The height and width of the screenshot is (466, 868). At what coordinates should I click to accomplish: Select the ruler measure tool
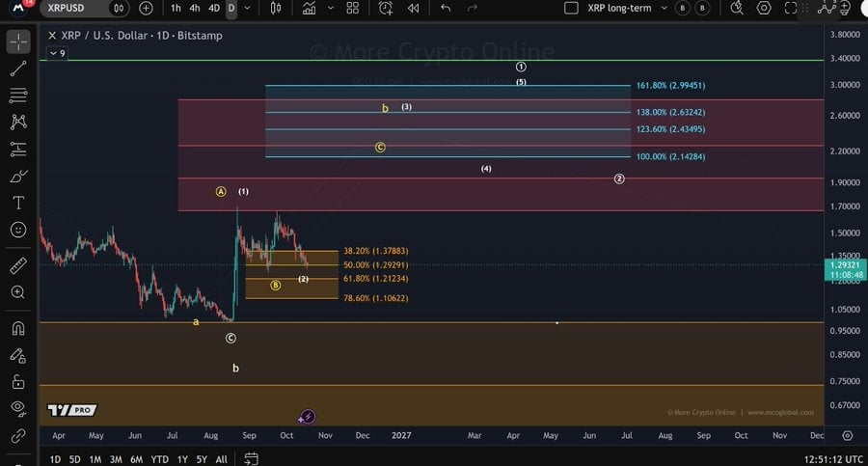[18, 266]
